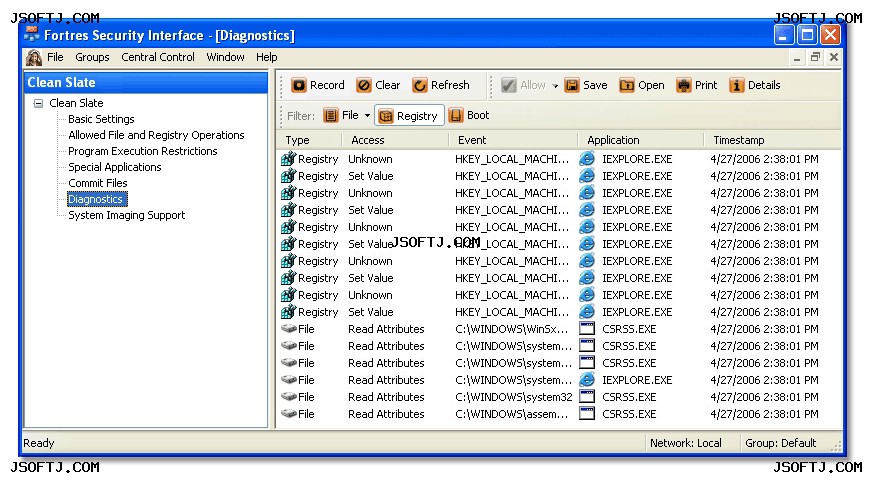Select the Clean Slate root tree item
This screenshot has width=873, height=484.
click(76, 103)
